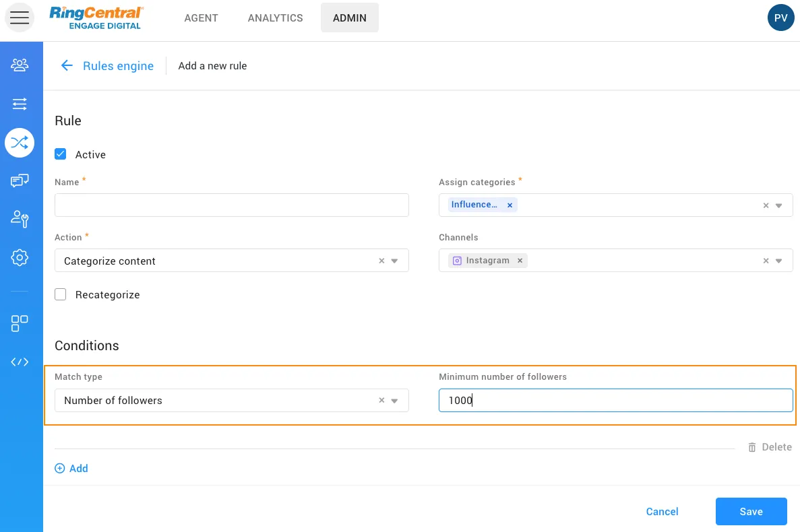
Task: Click the back arrow to Rules engine
Action: (x=66, y=65)
